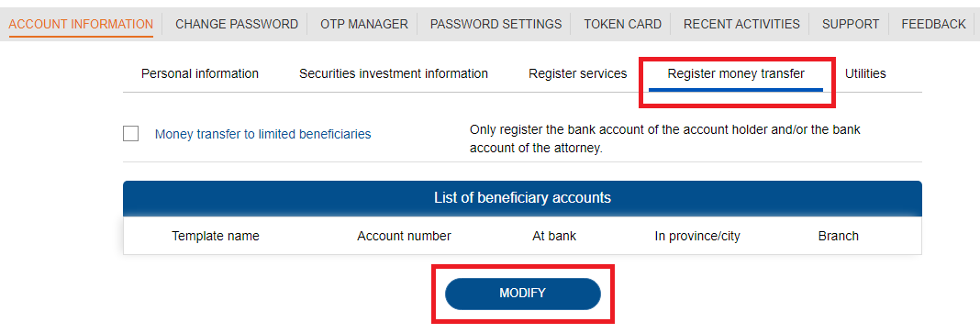The width and height of the screenshot is (980, 333).
Task: Click the In province/city column header
Action: (697, 236)
